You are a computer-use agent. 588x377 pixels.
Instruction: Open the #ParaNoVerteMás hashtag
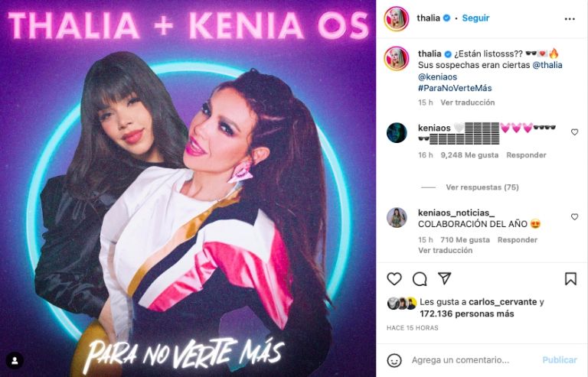tap(455, 89)
